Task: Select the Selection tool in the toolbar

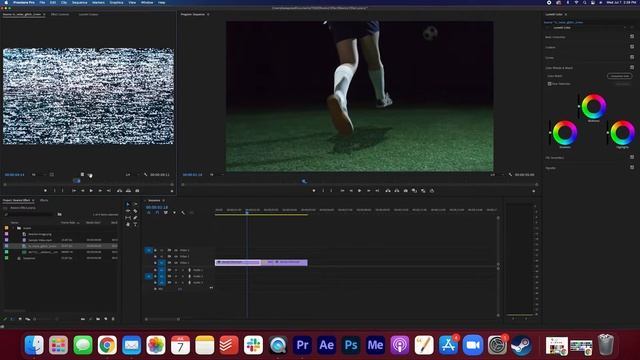Action: pyautogui.click(x=128, y=204)
